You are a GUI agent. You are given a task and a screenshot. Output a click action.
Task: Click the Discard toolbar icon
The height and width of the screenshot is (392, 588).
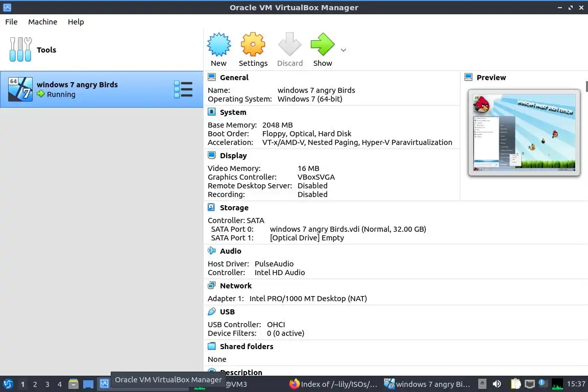point(289,44)
